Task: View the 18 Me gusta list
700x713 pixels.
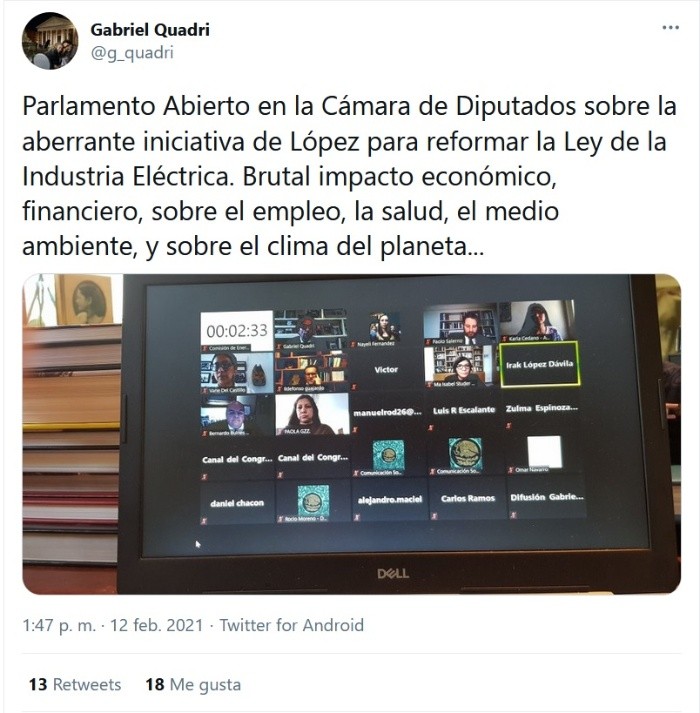Action: point(193,684)
